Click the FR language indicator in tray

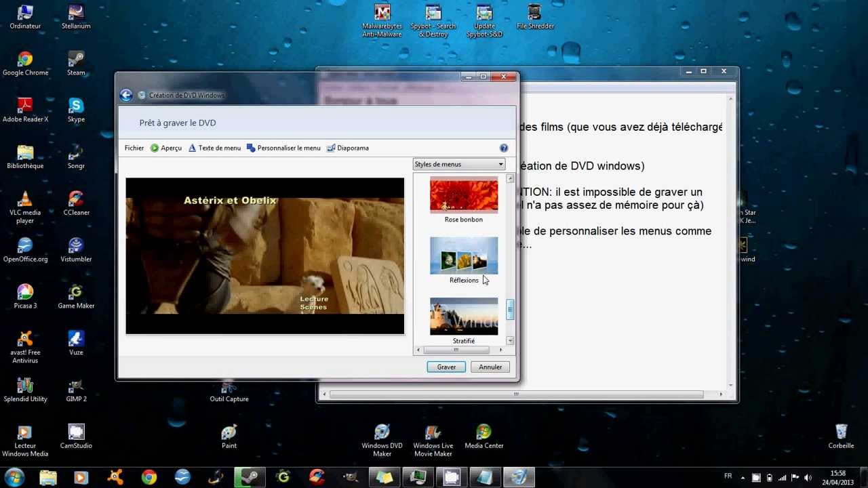[728, 476]
